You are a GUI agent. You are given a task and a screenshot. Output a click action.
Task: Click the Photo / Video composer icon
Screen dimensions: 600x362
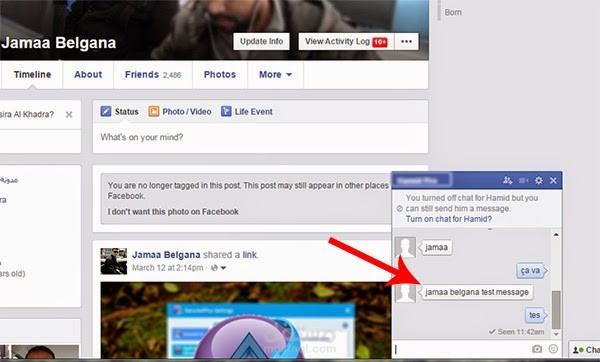(154, 111)
